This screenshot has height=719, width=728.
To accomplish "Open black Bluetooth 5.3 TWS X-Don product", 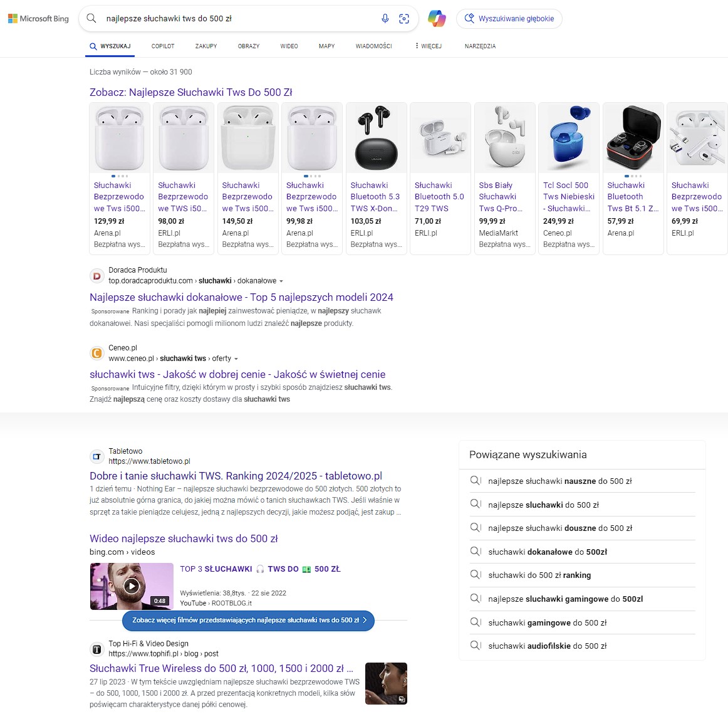I will coord(377,179).
